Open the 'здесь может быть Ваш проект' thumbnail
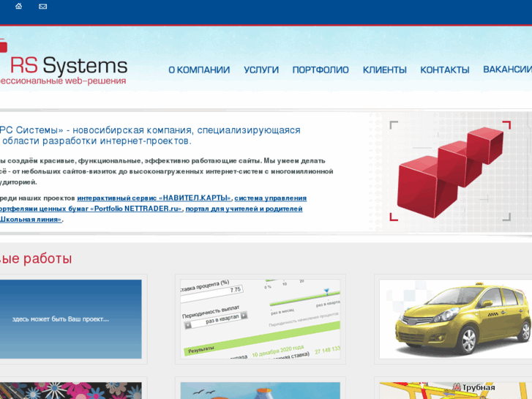This screenshot has height=399, width=532. [70, 319]
